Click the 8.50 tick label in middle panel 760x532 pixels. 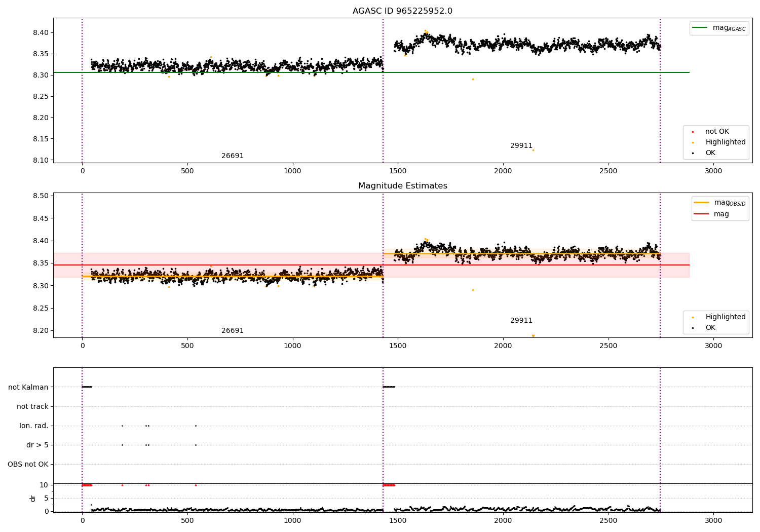(41, 196)
